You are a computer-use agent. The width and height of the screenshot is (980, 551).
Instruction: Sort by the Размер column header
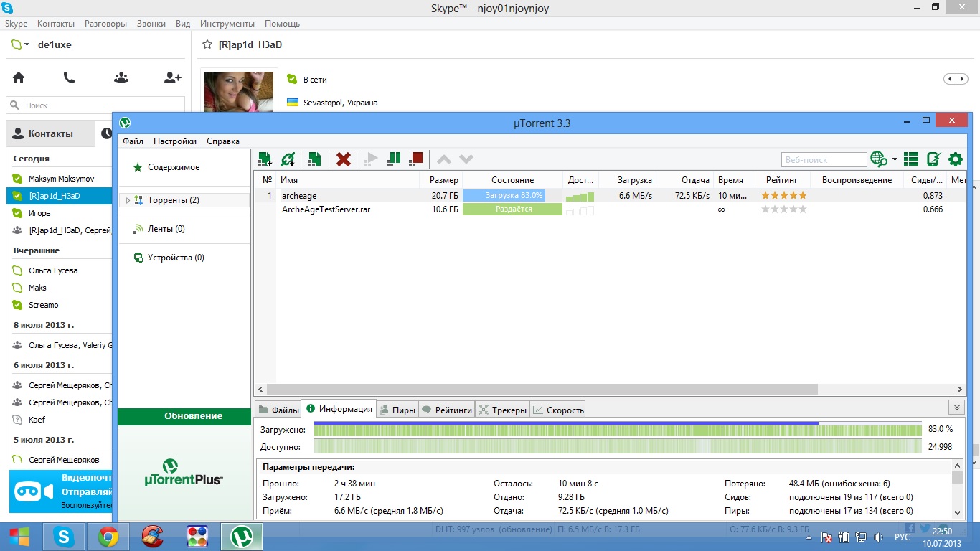coord(440,180)
